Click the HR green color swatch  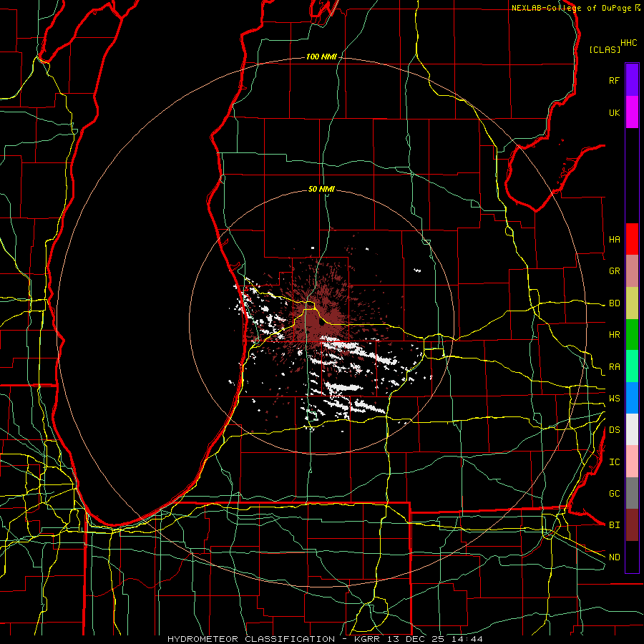pyautogui.click(x=632, y=335)
